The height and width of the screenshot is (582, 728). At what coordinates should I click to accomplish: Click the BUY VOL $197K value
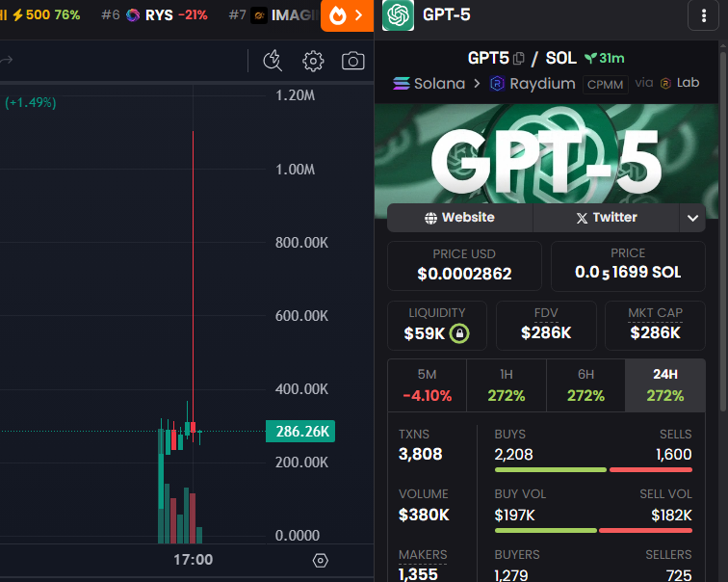click(x=514, y=516)
